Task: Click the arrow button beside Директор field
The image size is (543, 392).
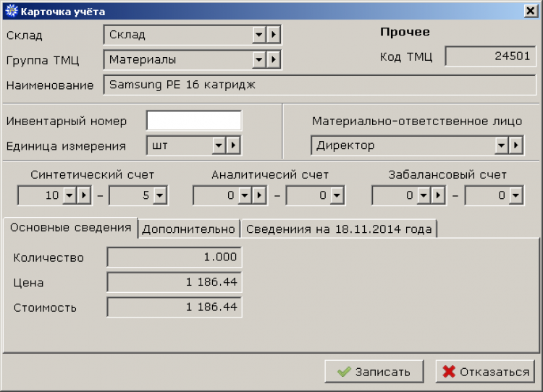Action: tap(516, 145)
